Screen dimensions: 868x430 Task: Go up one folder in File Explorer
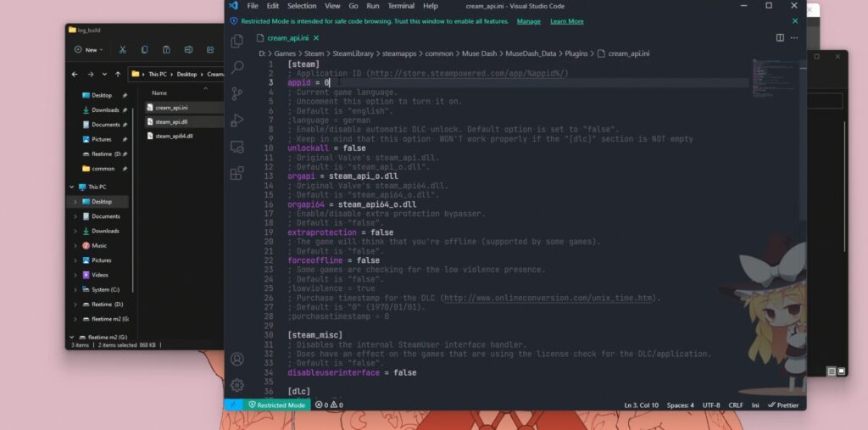coord(118,75)
